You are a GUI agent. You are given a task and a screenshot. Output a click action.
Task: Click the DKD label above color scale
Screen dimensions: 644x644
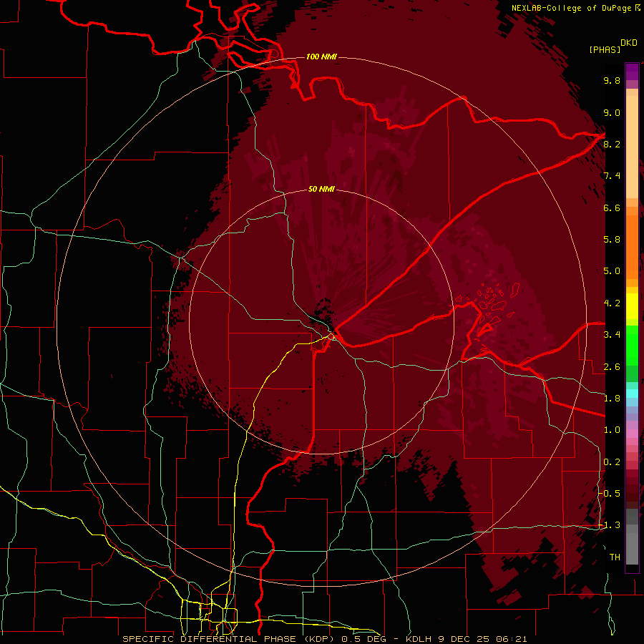pos(629,43)
